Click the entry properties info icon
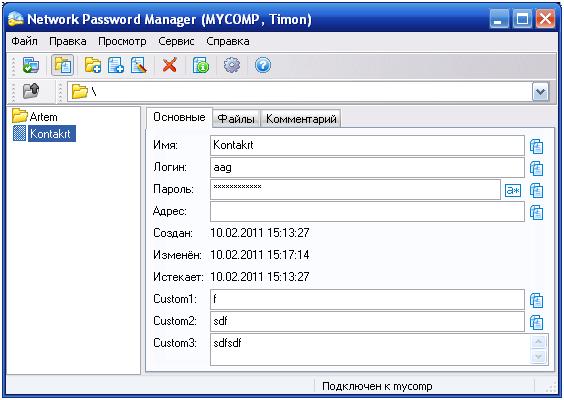This screenshot has height=400, width=564. click(x=200, y=65)
